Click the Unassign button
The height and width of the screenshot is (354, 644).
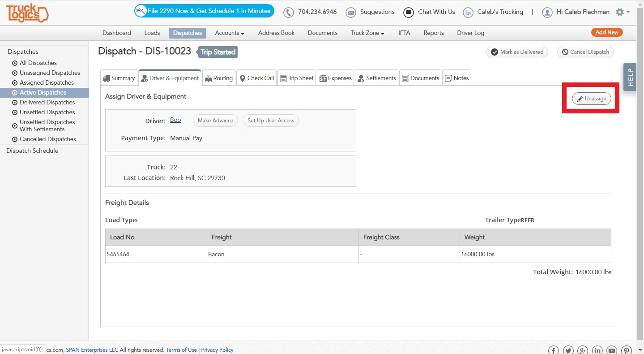591,99
